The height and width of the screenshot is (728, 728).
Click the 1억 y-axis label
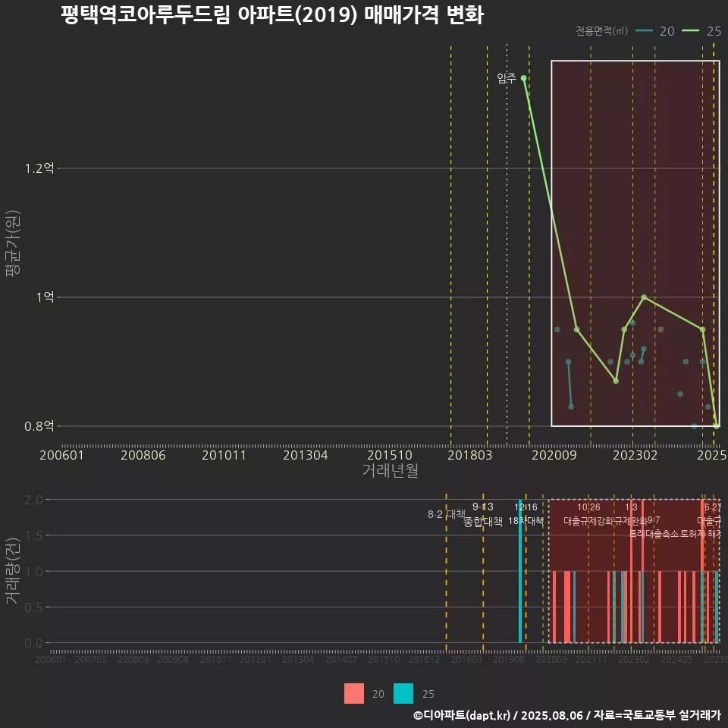pyautogui.click(x=45, y=297)
